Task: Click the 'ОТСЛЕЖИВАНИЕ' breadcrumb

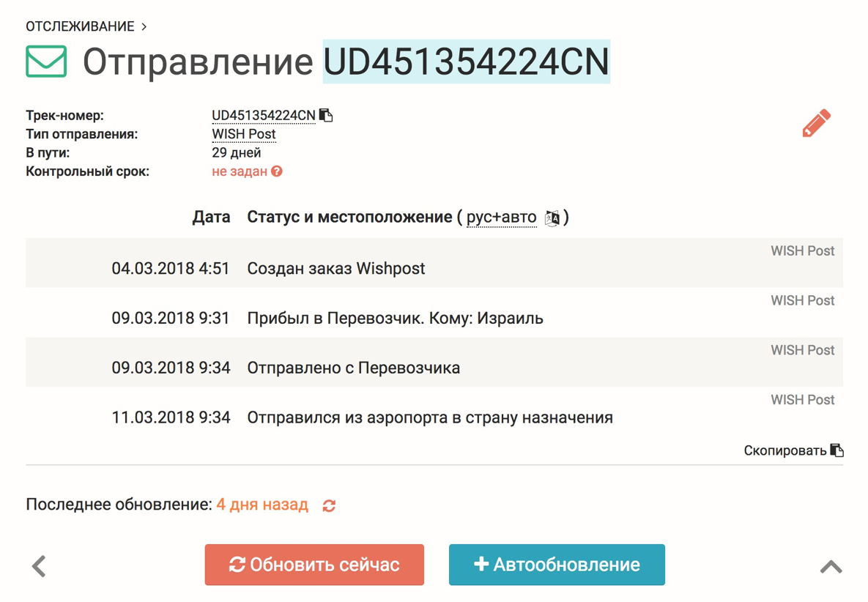Action: tap(81, 27)
